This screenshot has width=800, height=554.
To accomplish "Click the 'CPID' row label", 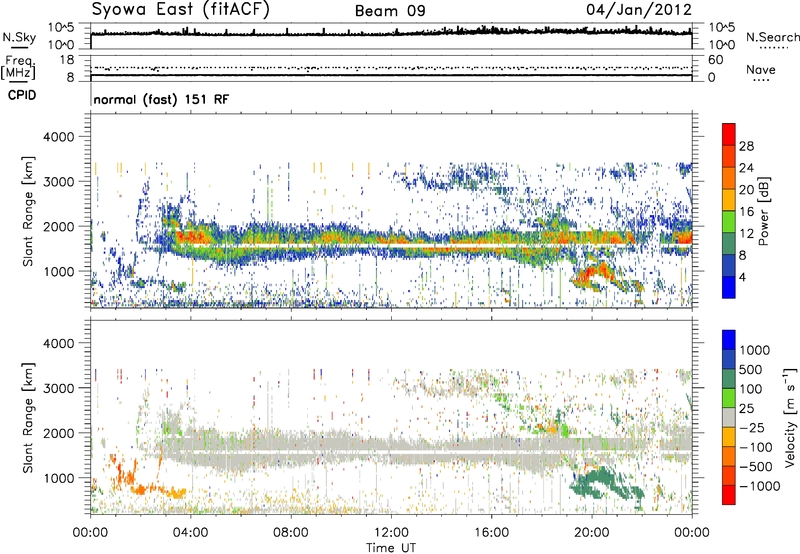I will [22, 95].
